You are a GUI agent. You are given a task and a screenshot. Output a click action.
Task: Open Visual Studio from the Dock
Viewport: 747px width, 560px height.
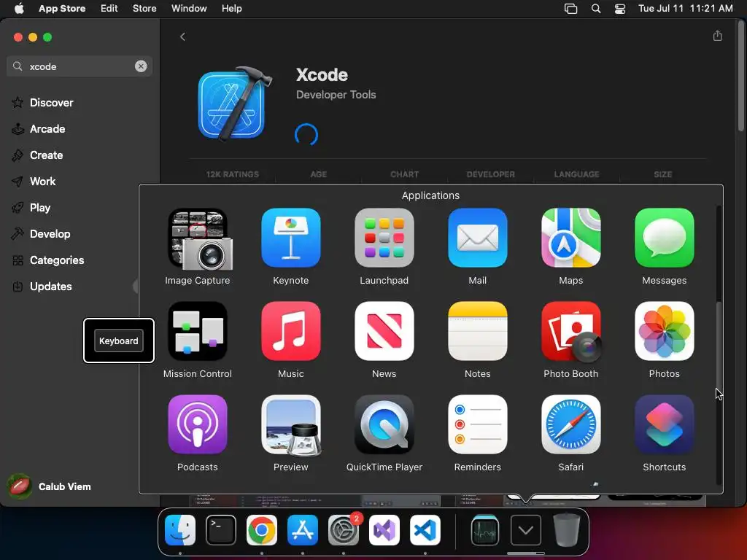click(384, 530)
